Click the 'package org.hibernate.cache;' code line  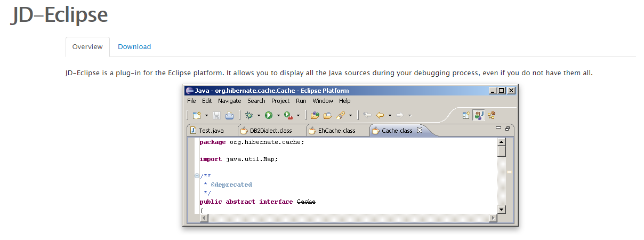(x=252, y=142)
